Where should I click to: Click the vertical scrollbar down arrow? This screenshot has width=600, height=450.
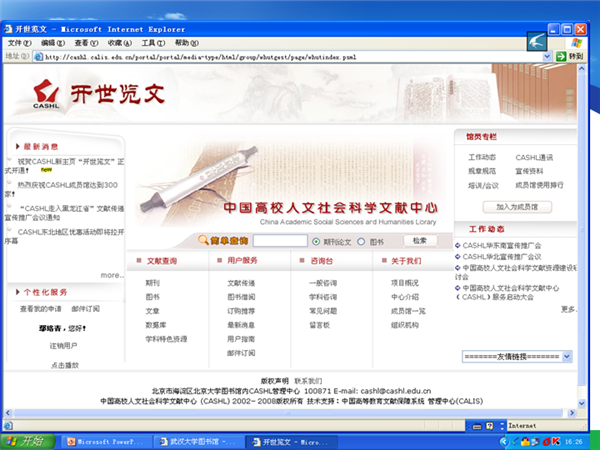point(582,403)
